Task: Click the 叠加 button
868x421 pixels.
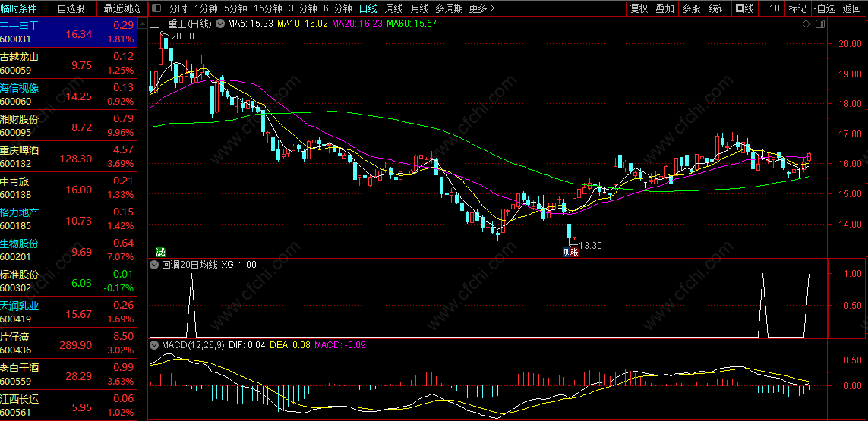Action: (664, 8)
